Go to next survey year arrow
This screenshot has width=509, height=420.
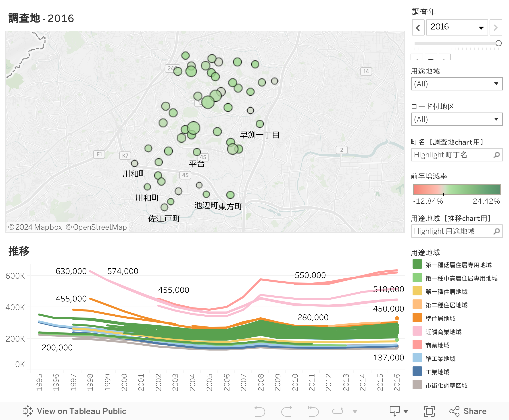[x=495, y=28]
